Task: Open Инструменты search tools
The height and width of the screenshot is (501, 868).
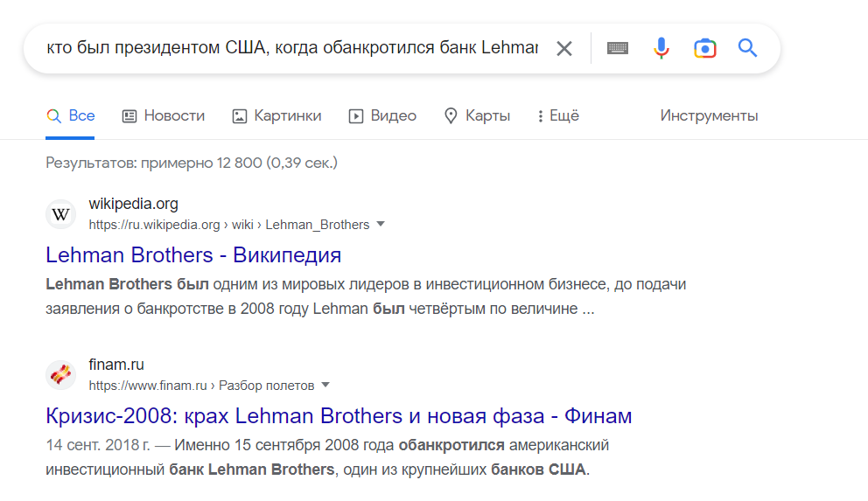Action: [709, 115]
